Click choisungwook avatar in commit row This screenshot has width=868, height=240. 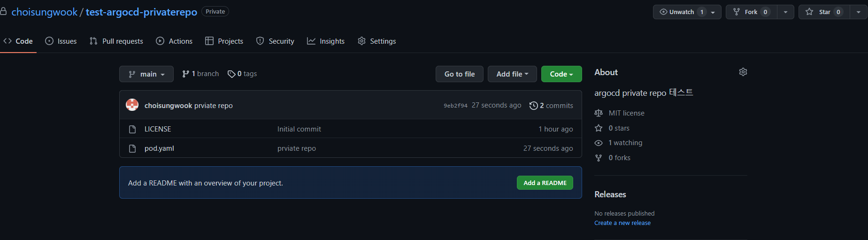click(x=132, y=105)
